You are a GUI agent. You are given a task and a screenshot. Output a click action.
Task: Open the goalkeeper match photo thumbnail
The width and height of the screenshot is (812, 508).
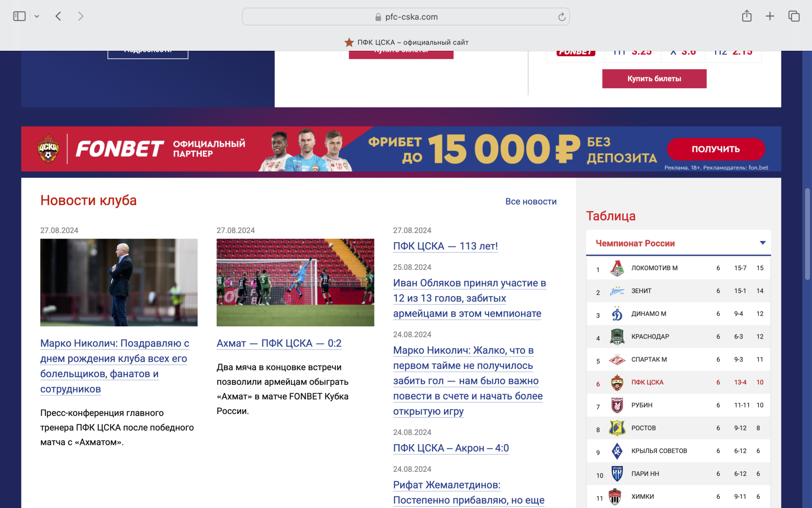coord(295,282)
